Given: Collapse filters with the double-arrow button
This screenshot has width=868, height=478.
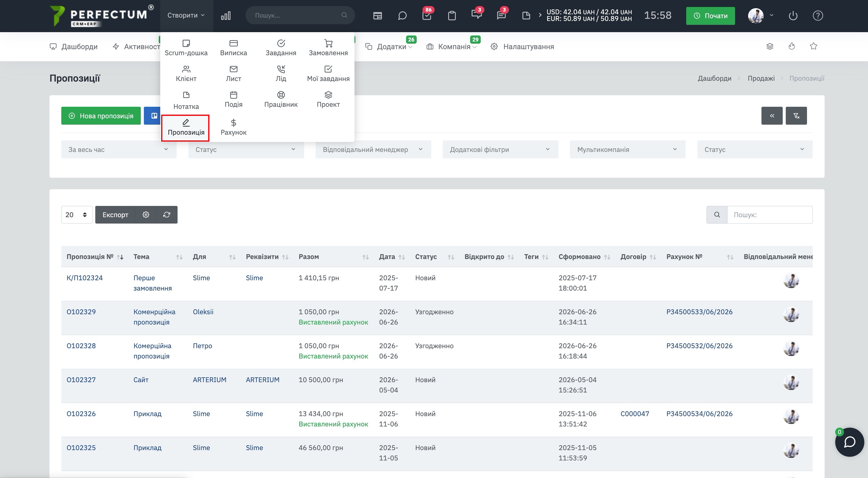Looking at the screenshot, I should pyautogui.click(x=771, y=116).
